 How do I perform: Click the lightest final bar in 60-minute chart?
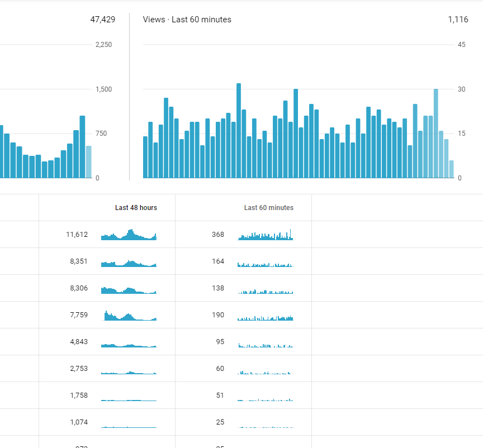451,169
